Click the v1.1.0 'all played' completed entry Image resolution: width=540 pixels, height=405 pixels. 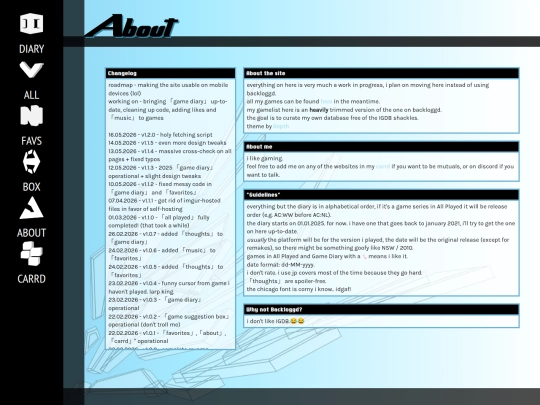[x=159, y=221]
